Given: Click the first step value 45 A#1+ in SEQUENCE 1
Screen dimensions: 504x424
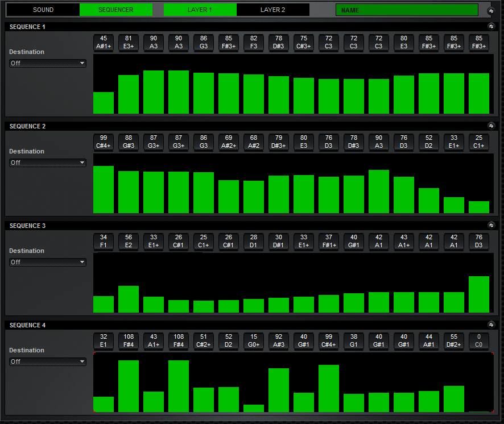Looking at the screenshot, I should 103,43.
